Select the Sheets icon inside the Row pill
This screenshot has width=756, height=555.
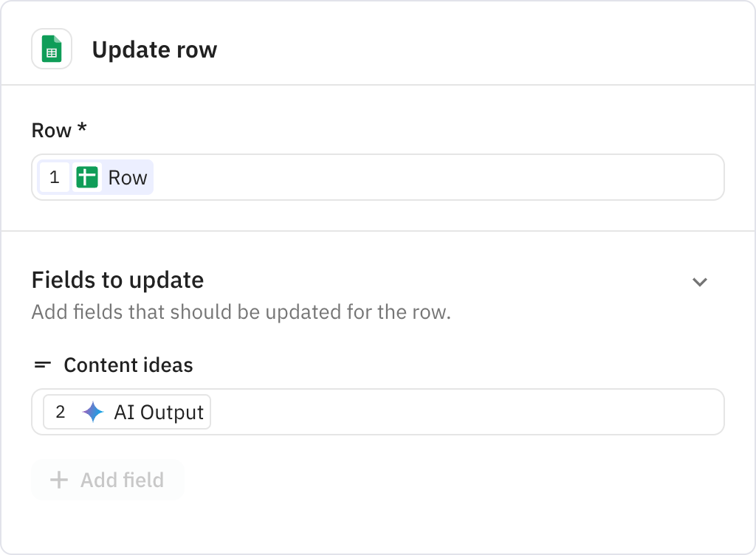coord(89,177)
